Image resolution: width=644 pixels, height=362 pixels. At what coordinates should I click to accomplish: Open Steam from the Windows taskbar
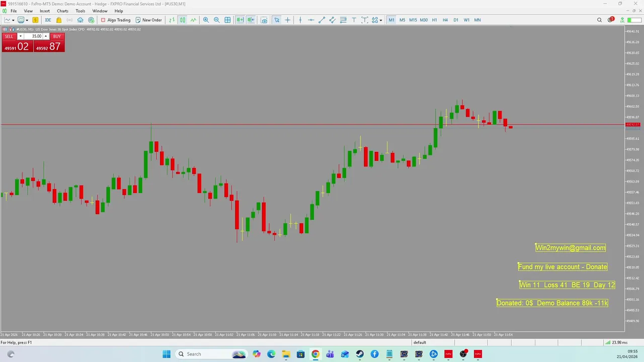(360, 354)
